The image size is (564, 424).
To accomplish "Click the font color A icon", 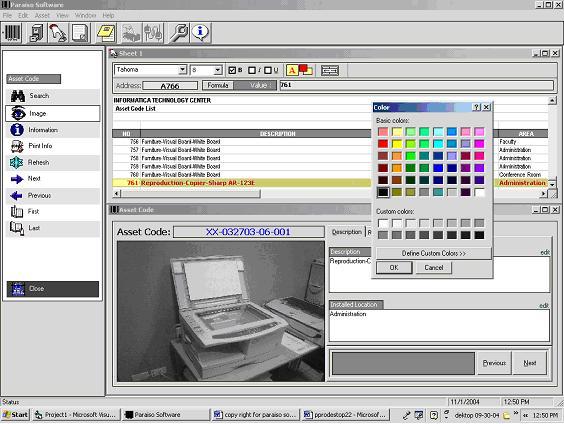I will pos(292,70).
